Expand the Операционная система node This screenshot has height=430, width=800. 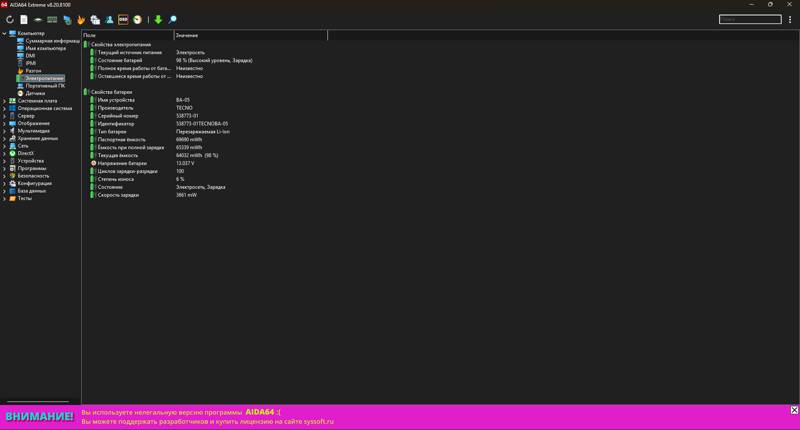point(4,108)
